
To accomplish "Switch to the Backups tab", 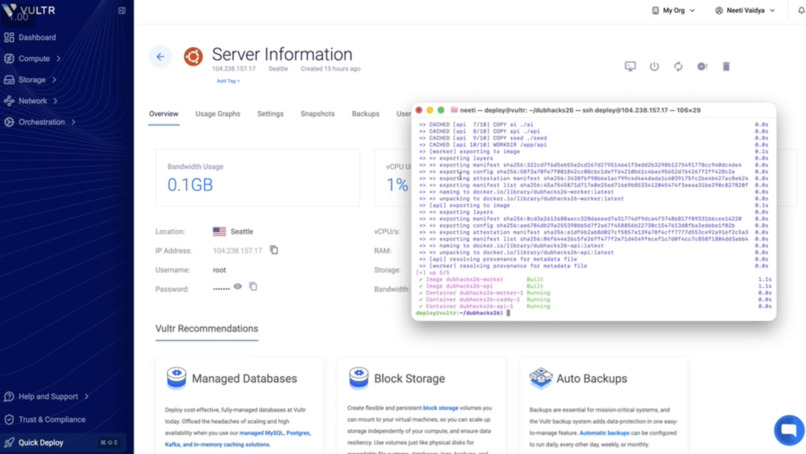I will click(x=365, y=114).
